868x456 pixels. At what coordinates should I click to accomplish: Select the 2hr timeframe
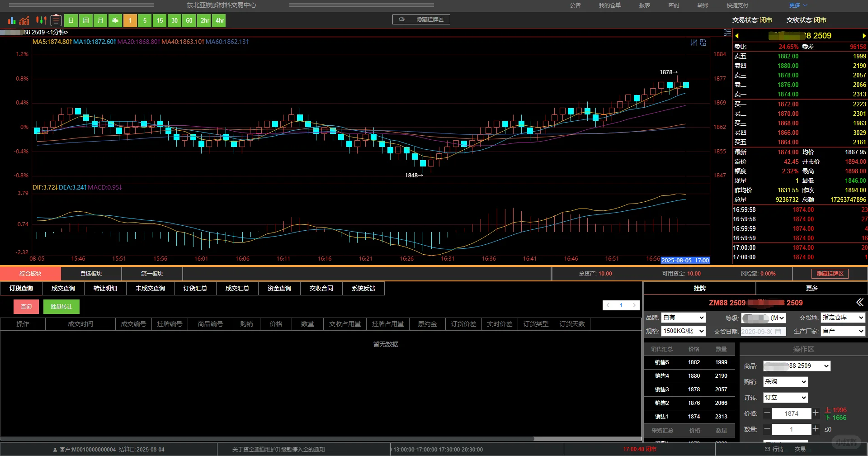click(205, 20)
